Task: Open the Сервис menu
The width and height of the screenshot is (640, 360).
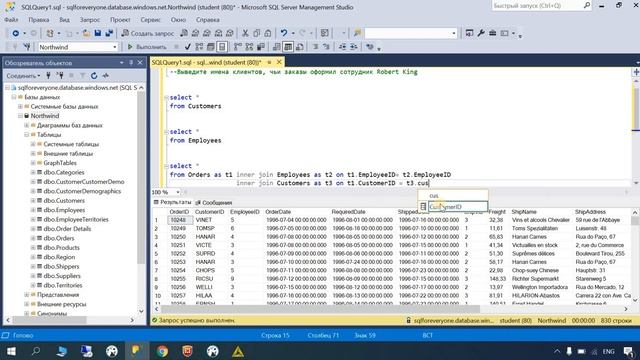Action: click(150, 20)
